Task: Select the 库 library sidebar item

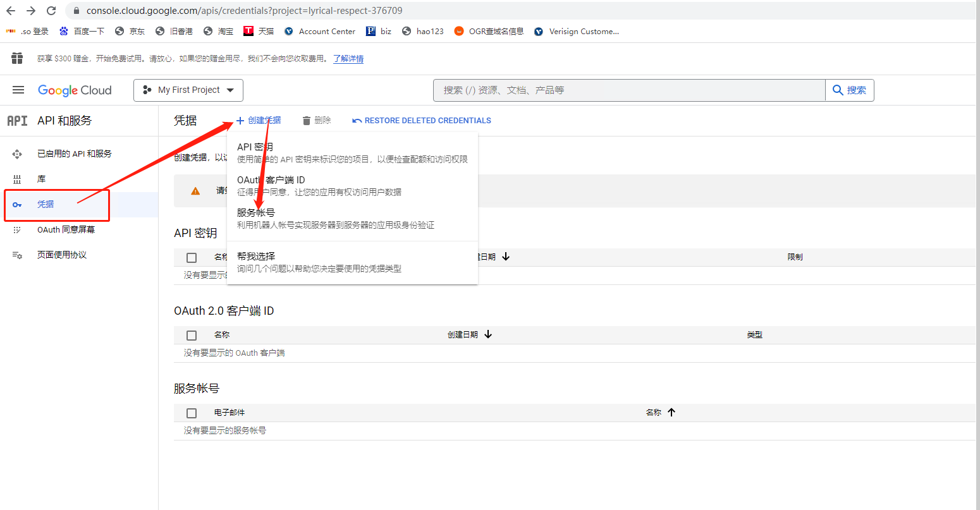Action: tap(41, 178)
